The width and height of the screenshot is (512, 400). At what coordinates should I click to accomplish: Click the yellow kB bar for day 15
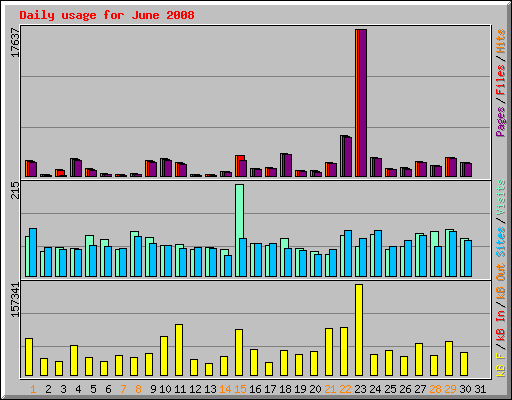(x=239, y=353)
